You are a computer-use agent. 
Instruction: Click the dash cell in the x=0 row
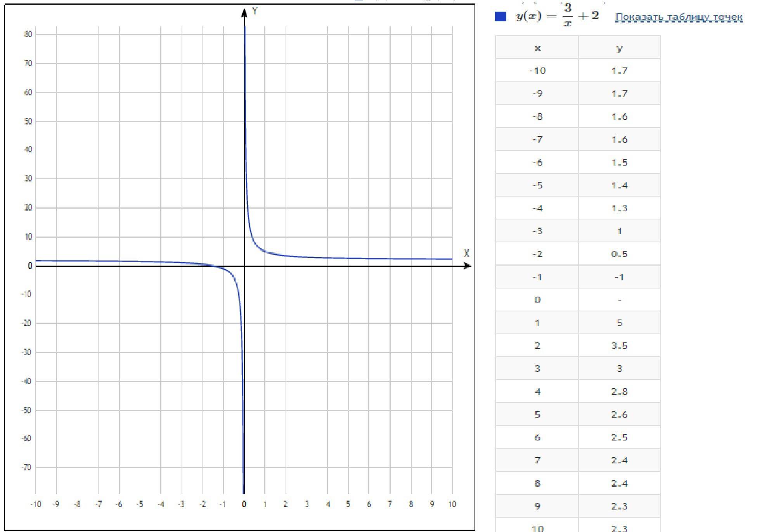point(619,300)
